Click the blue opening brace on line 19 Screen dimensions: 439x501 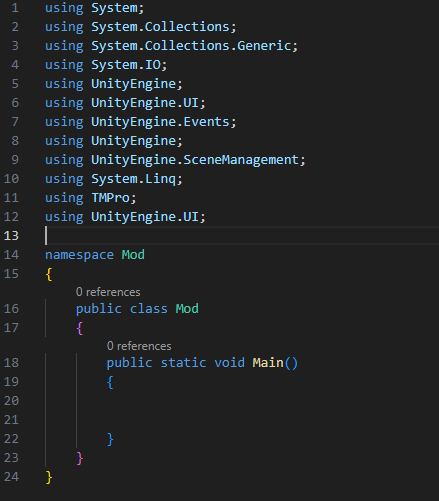click(110, 383)
